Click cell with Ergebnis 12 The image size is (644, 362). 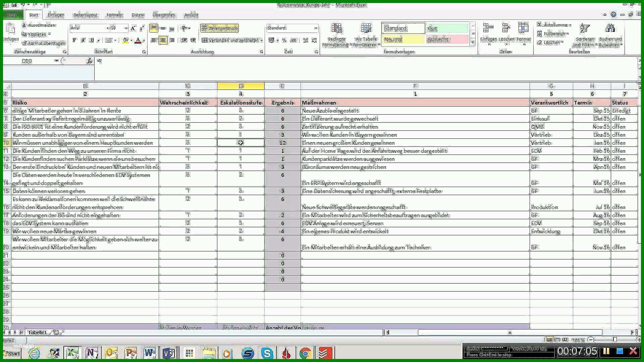pyautogui.click(x=282, y=143)
